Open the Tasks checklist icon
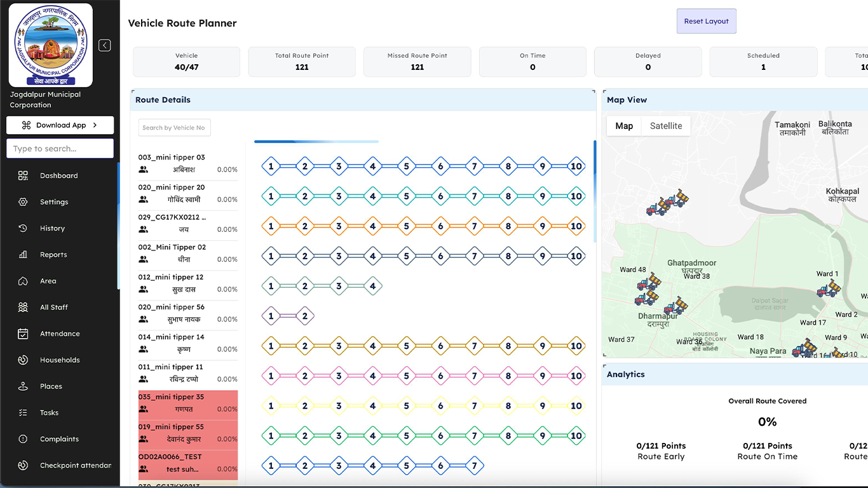 click(x=23, y=412)
